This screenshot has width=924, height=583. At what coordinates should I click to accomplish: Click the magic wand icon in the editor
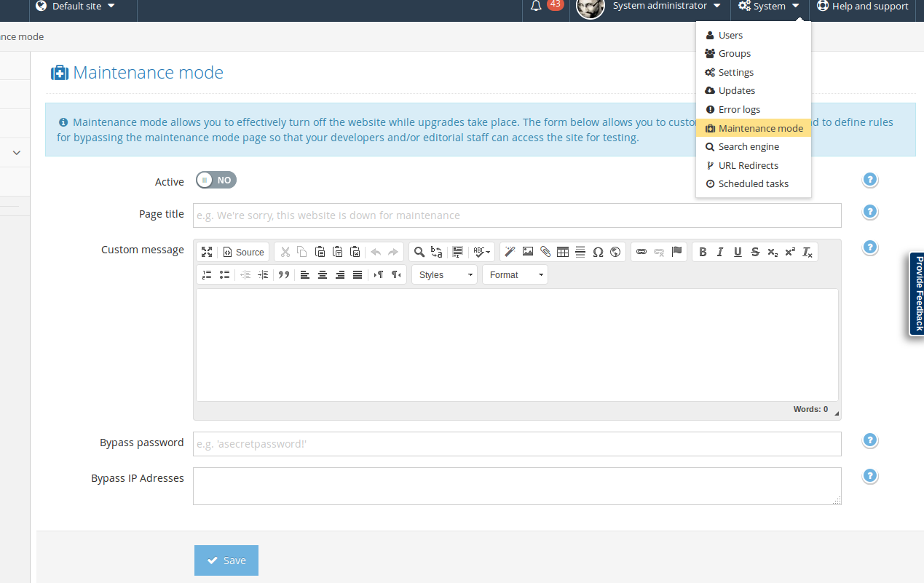pos(510,252)
